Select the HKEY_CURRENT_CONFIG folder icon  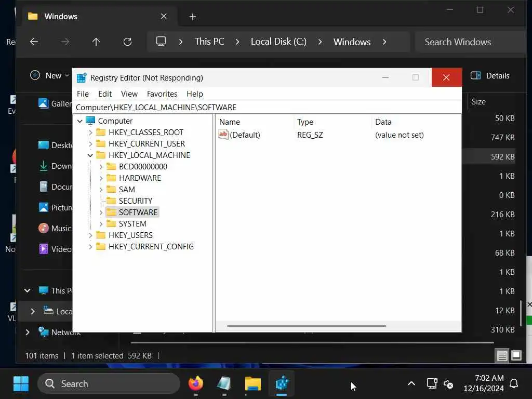(101, 246)
